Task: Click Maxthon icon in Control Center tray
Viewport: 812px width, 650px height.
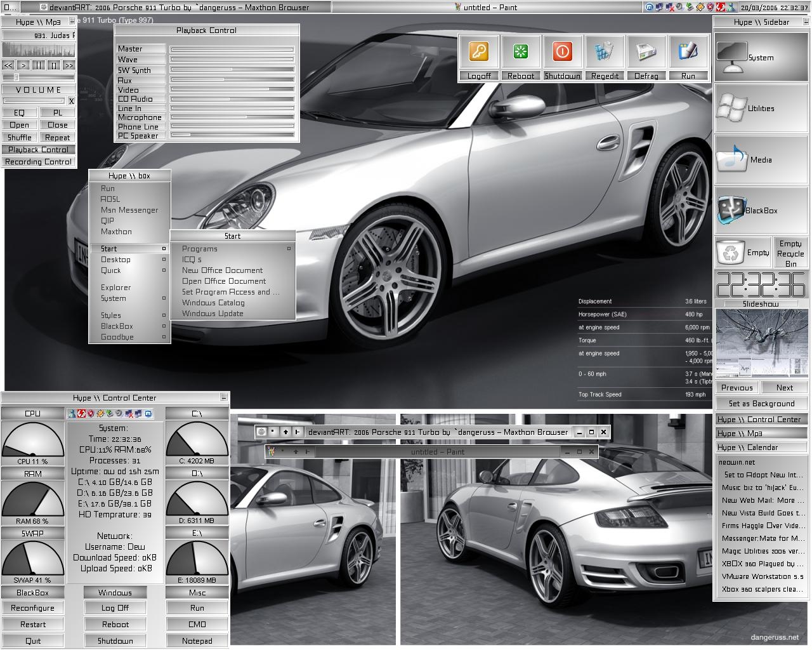Action: click(148, 414)
